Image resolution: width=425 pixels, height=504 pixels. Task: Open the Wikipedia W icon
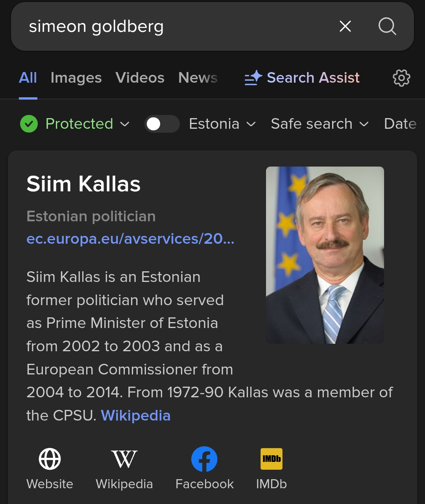(124, 459)
